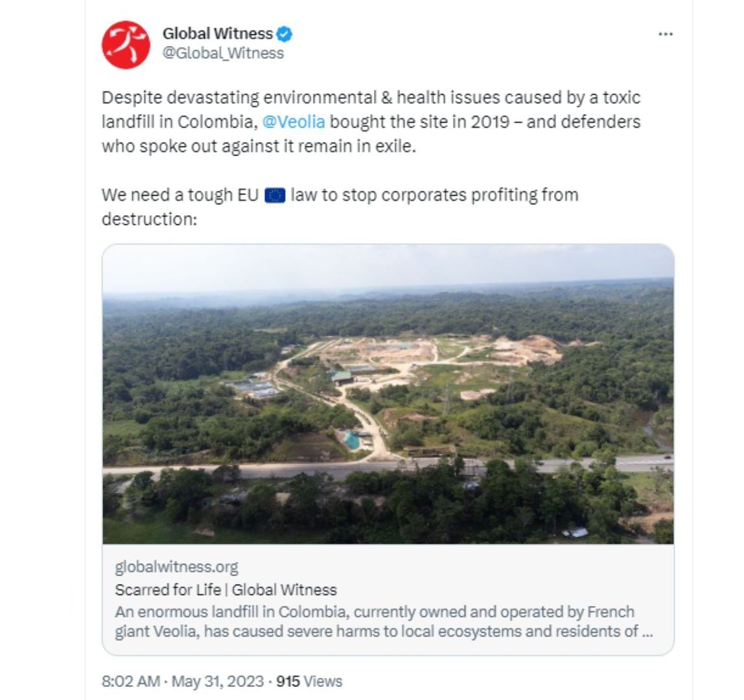744x700 pixels.
Task: Click the Global Witness red profile avatar
Action: click(126, 44)
